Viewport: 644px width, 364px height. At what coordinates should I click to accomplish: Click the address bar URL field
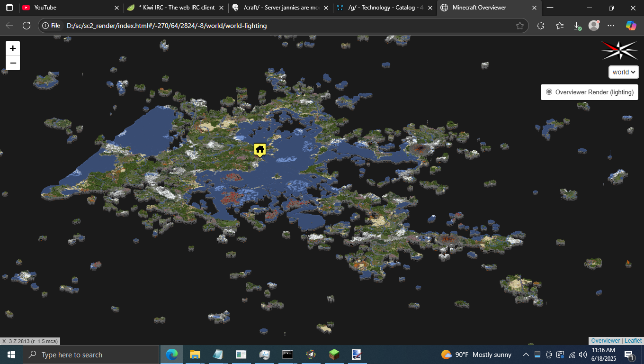tap(284, 26)
